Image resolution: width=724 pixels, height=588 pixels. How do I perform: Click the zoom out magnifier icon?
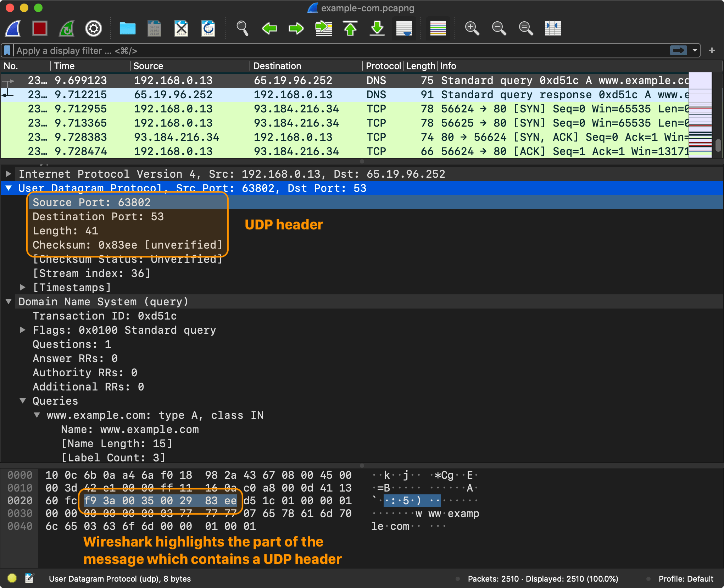pos(499,28)
